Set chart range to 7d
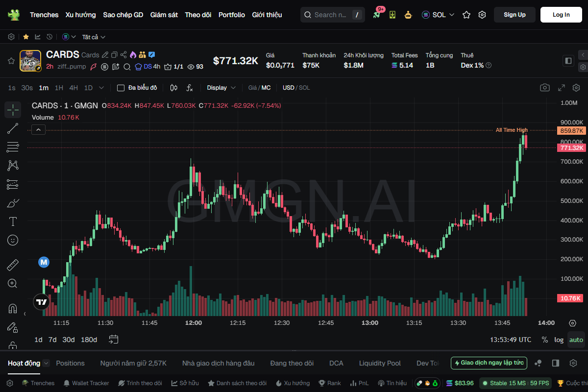This screenshot has width=588, height=392. point(52,340)
